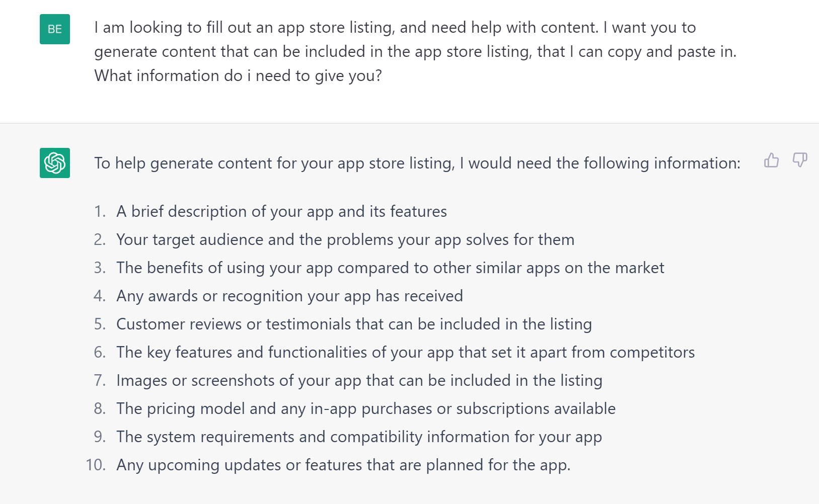
Task: Click the 'To help generate content' intro sentence
Action: [417, 163]
